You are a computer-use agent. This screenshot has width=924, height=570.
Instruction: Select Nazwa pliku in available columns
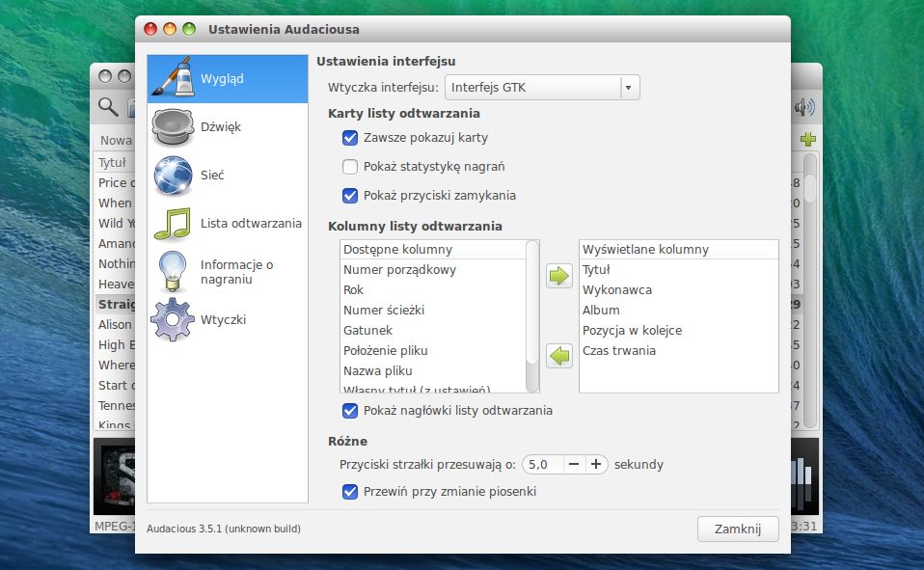(432, 371)
